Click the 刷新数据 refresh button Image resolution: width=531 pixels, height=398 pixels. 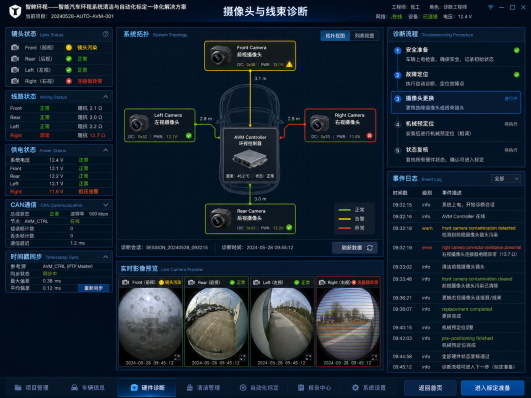pos(355,248)
